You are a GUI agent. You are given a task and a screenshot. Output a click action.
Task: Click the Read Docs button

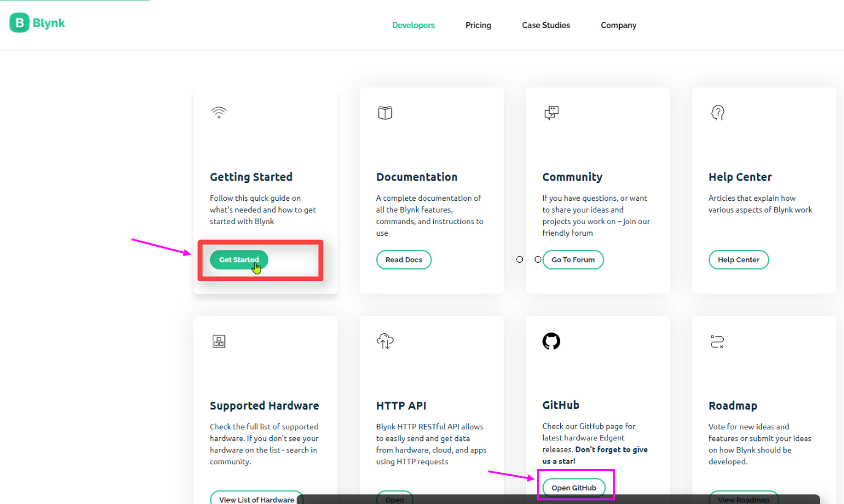click(x=404, y=260)
